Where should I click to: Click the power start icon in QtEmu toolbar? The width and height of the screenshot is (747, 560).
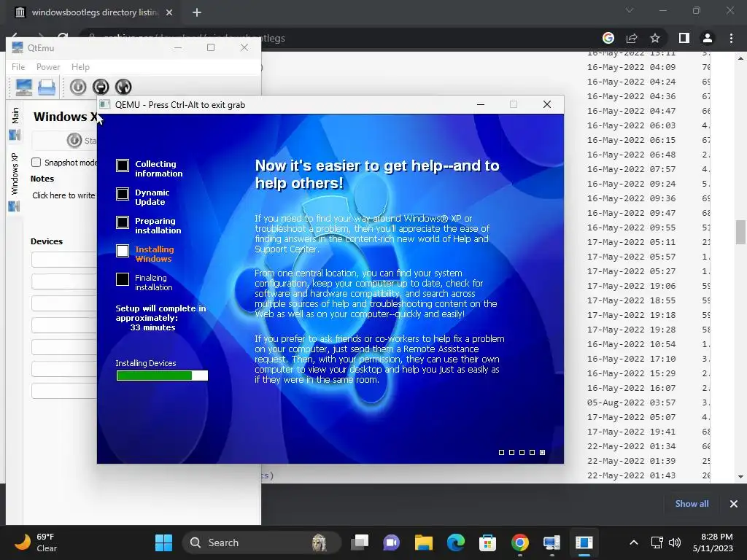(x=78, y=87)
